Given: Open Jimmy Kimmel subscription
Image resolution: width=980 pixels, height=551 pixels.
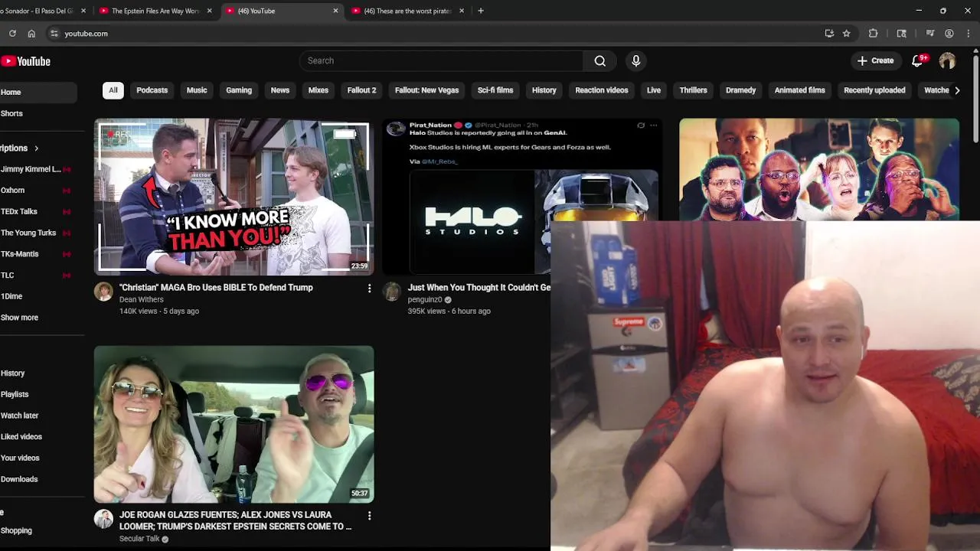Looking at the screenshot, I should pos(37,169).
